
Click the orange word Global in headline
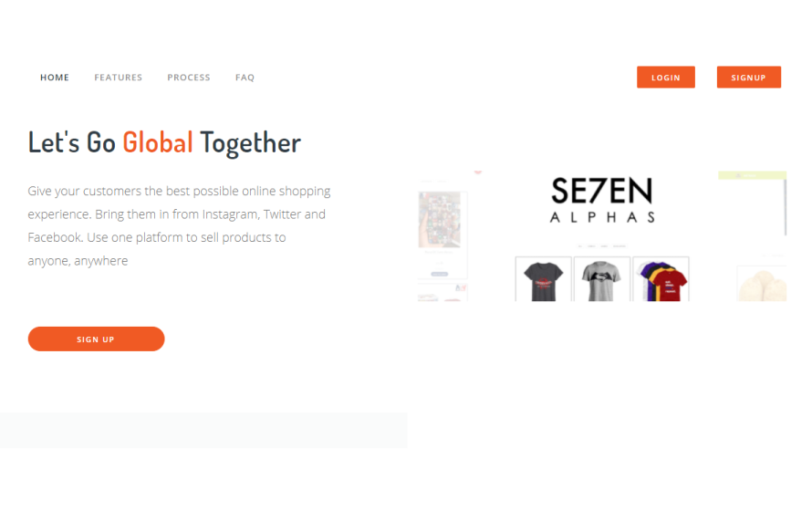pyautogui.click(x=158, y=142)
